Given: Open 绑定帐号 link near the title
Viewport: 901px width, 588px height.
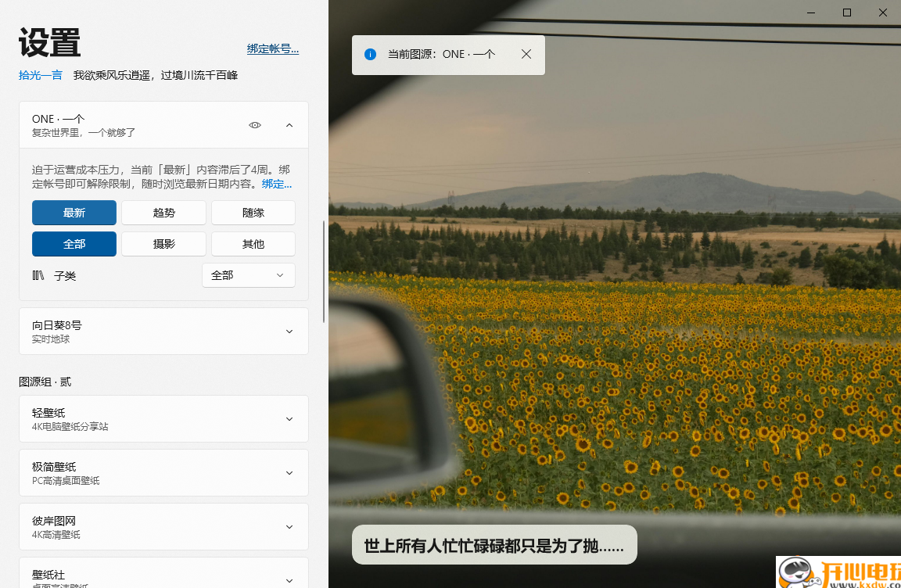Looking at the screenshot, I should click(x=273, y=48).
